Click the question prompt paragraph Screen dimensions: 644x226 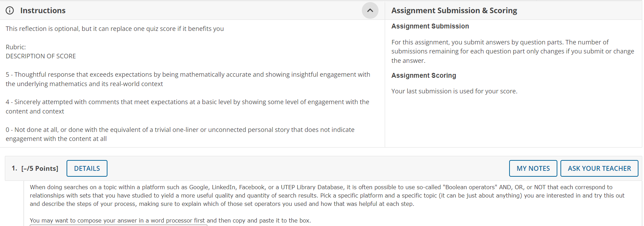pos(312,195)
